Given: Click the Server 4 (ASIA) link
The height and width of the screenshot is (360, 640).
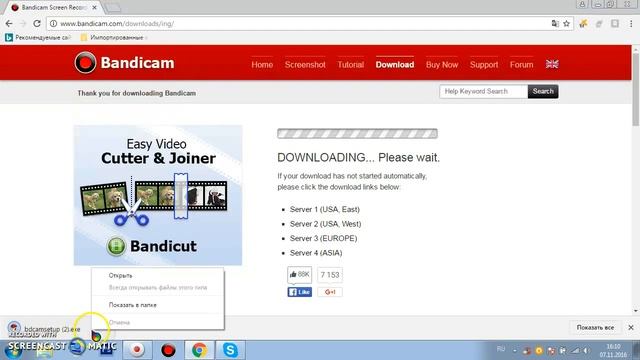Looking at the screenshot, I should (x=316, y=253).
